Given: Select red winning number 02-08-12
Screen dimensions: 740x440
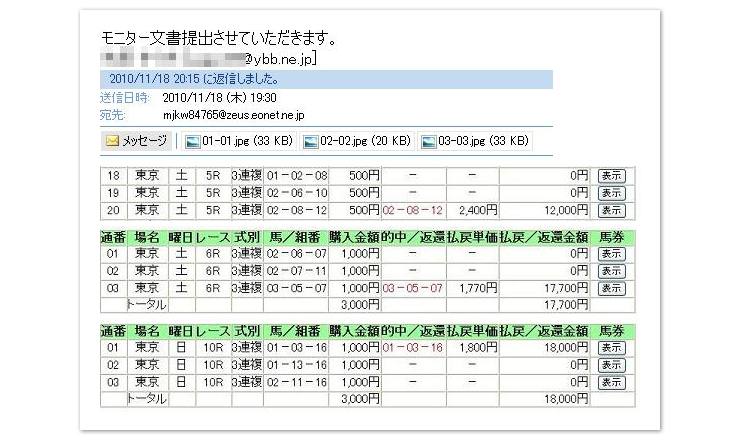Looking at the screenshot, I should (x=410, y=210).
